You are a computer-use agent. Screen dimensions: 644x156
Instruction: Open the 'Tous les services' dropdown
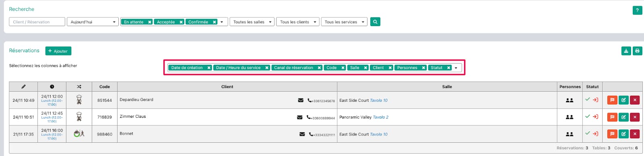[x=344, y=22]
